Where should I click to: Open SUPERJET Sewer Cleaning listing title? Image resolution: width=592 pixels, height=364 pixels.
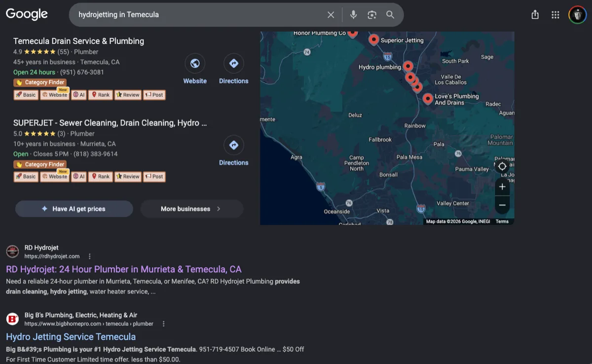(110, 123)
